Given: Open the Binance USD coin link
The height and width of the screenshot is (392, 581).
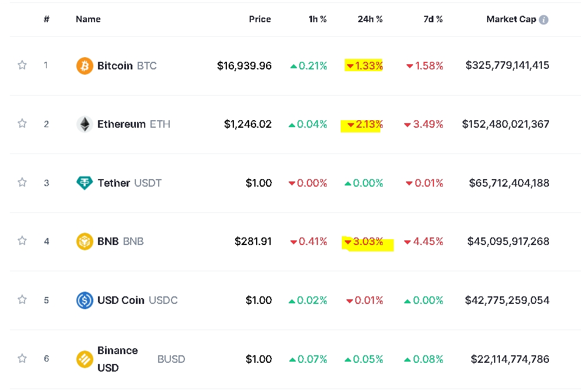Looking at the screenshot, I should coord(118,359).
